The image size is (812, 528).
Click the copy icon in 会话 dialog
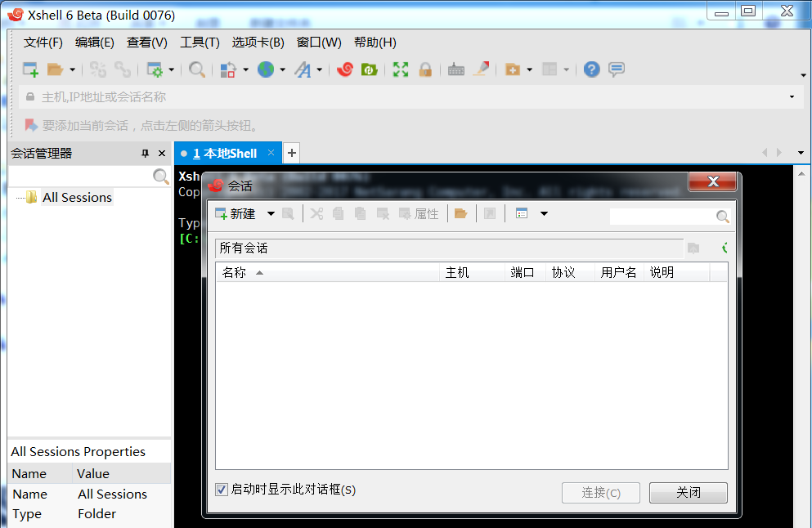pyautogui.click(x=339, y=214)
